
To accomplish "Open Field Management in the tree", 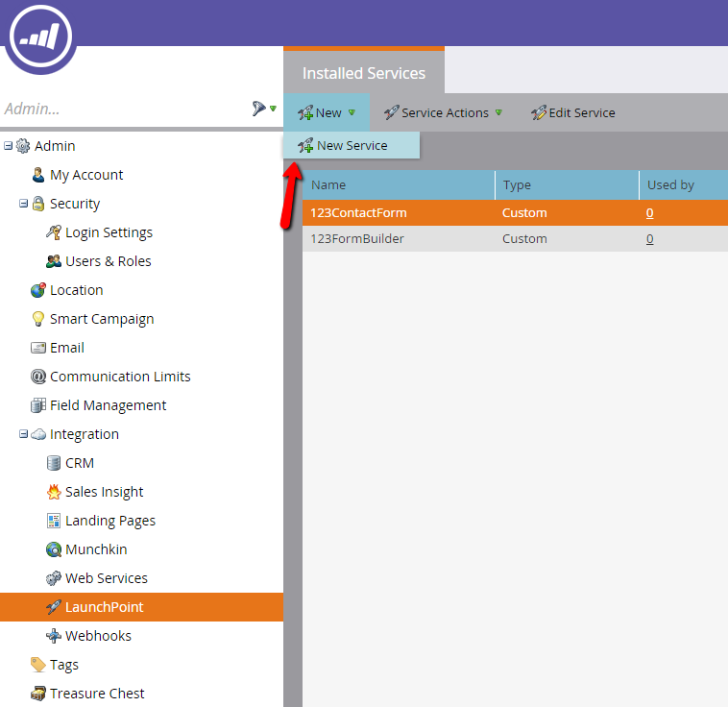I will [108, 405].
